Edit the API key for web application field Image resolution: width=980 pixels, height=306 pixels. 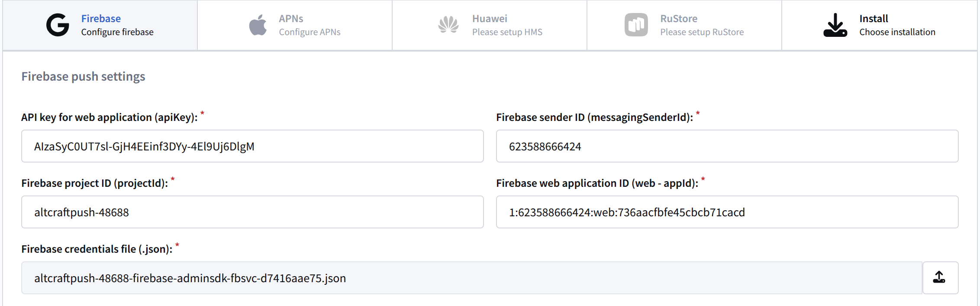point(252,146)
